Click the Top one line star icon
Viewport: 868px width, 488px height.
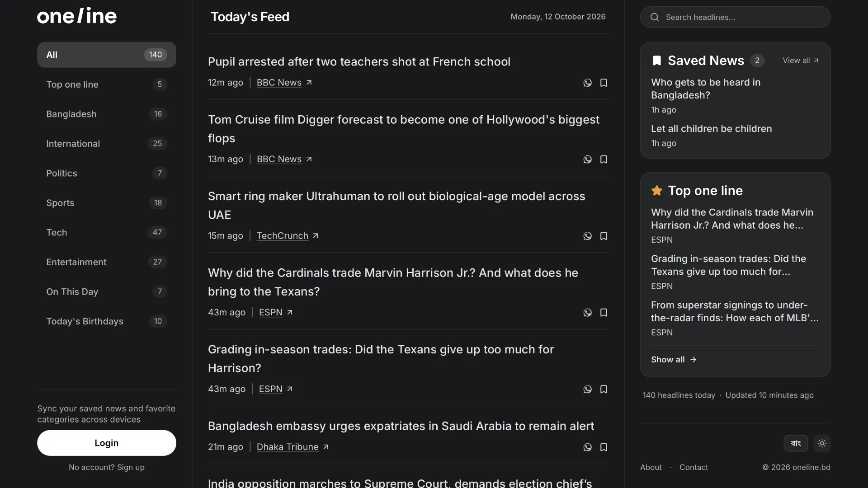tap(657, 191)
